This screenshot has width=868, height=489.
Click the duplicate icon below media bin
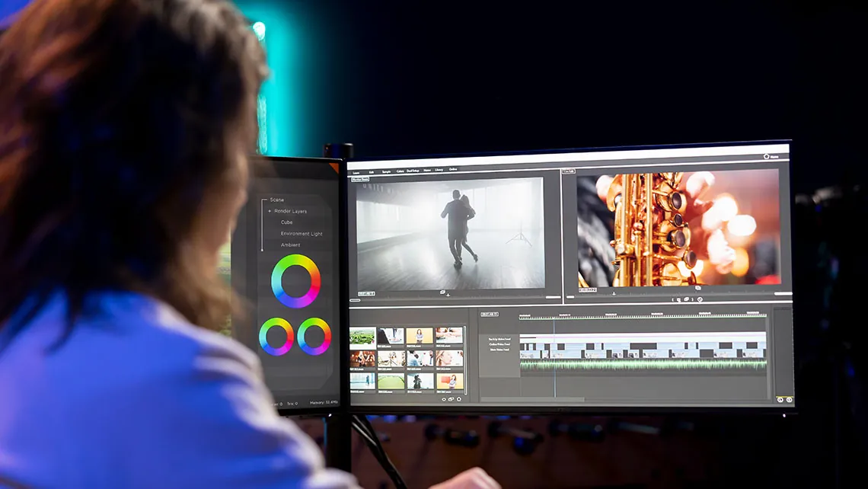click(x=452, y=399)
